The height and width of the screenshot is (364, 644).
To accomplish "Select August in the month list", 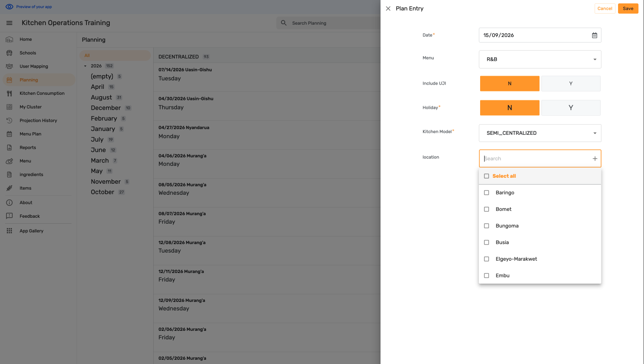I will point(101,97).
